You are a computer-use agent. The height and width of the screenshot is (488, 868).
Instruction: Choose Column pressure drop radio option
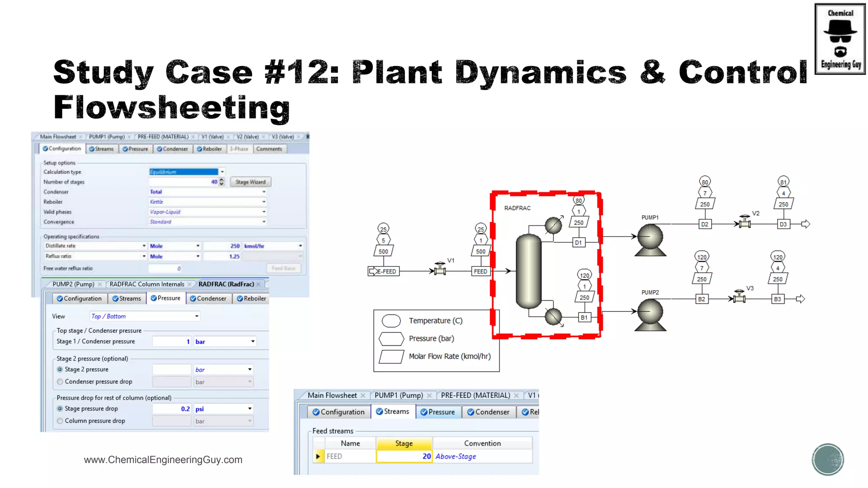(60, 421)
